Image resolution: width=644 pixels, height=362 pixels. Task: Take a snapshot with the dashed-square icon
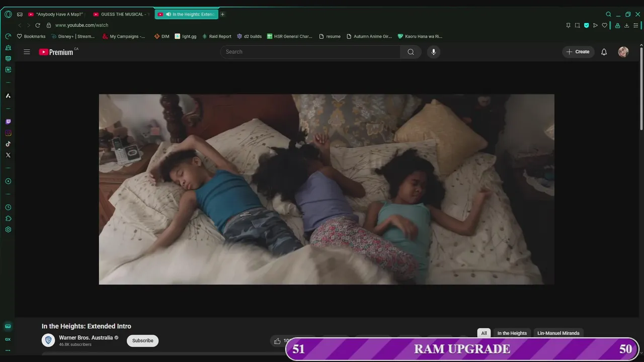pos(577,25)
